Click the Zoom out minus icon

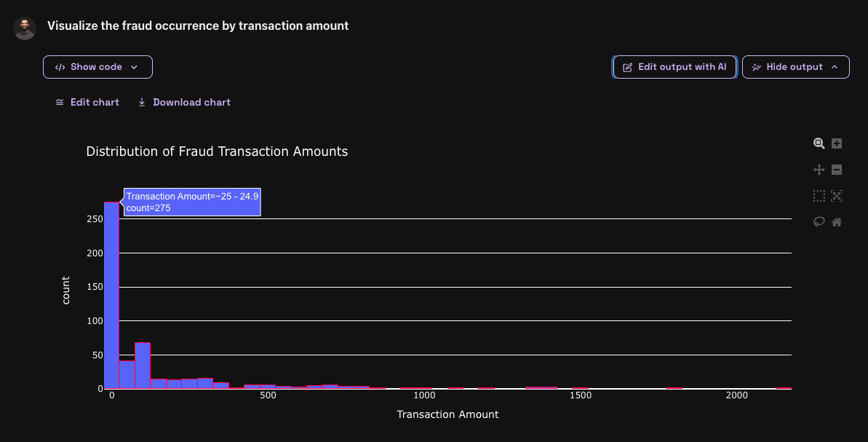[837, 170]
